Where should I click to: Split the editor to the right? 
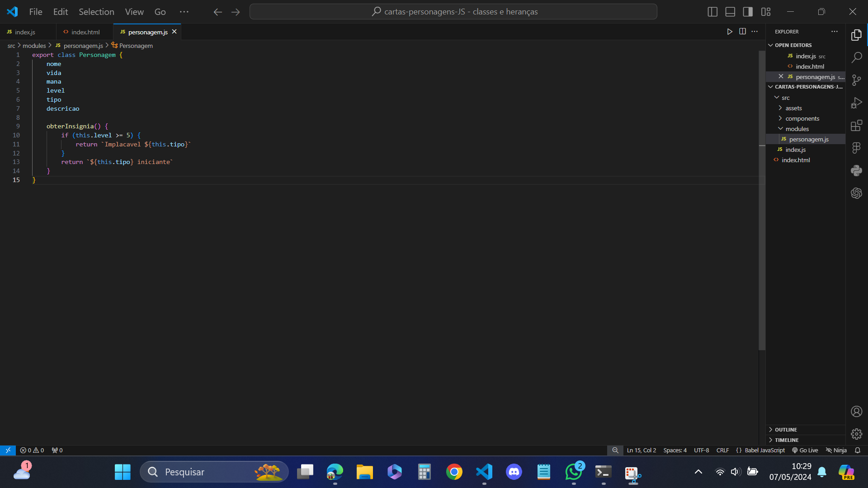coord(742,32)
